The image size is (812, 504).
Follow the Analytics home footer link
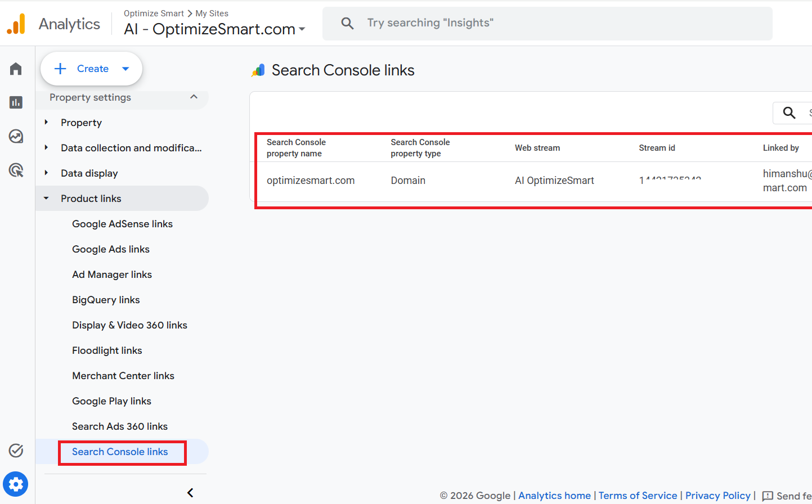(x=554, y=496)
